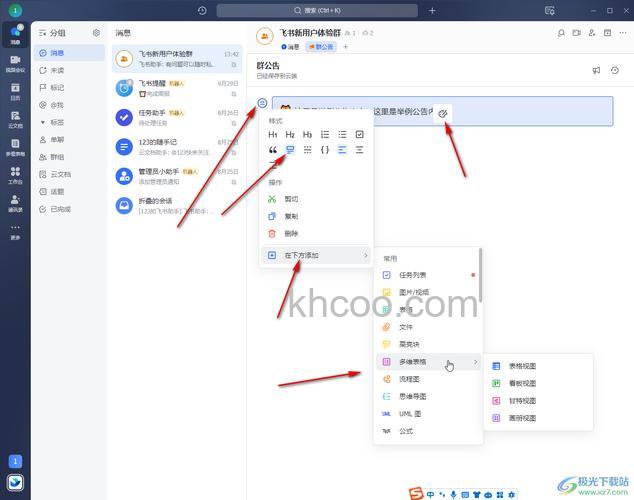Choose 复制 copy from block menu
The image size is (634, 500).
[315, 216]
